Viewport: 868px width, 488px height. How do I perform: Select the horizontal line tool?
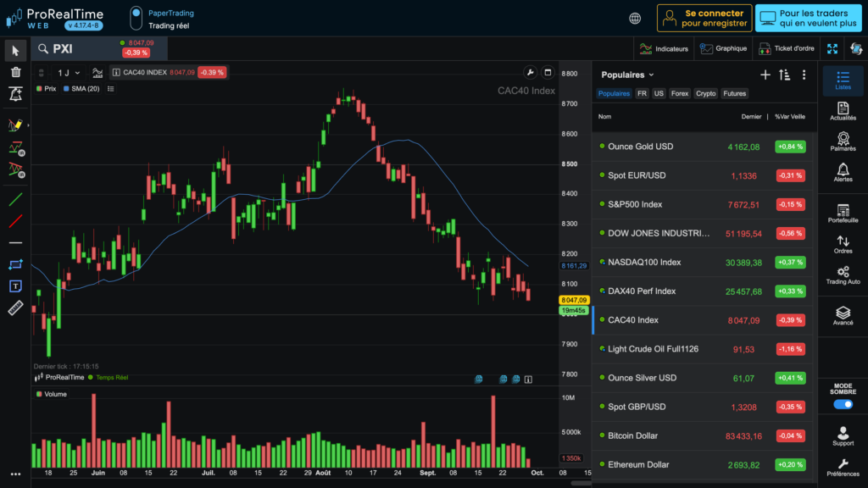(15, 243)
